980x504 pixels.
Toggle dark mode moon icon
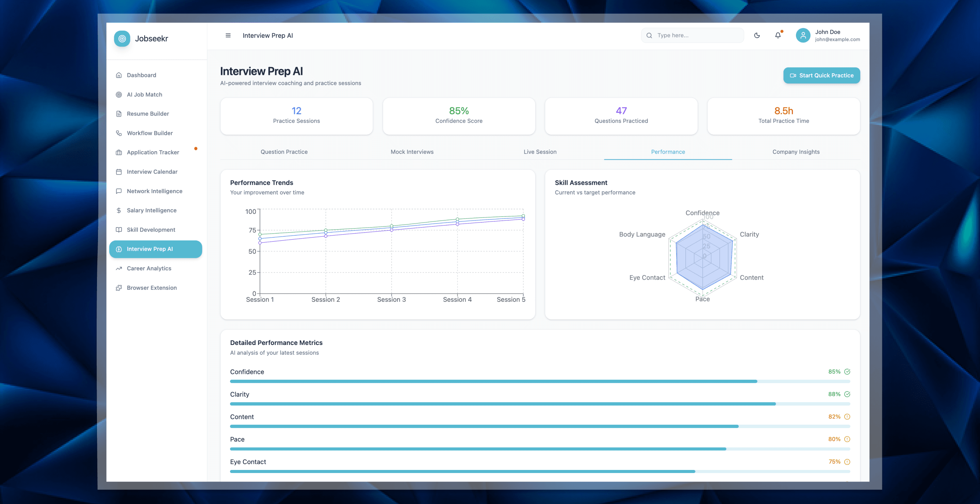click(757, 35)
